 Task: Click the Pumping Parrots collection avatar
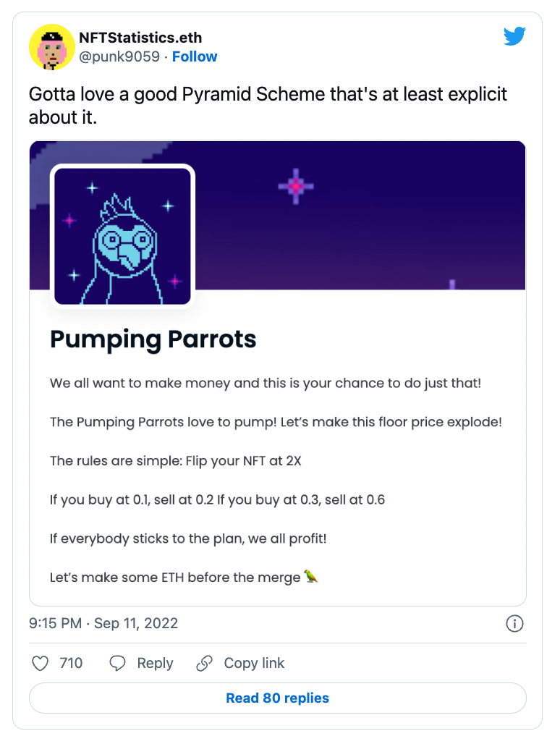[x=122, y=236]
